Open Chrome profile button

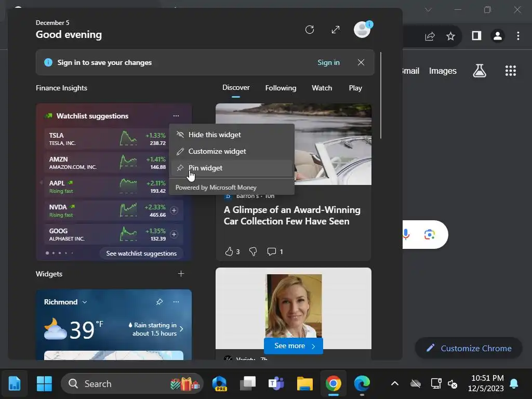(x=498, y=36)
